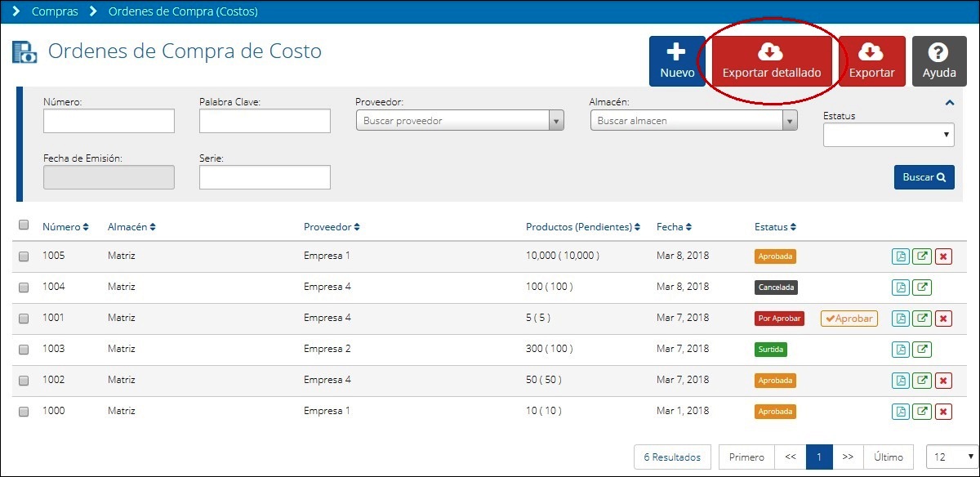Open order 1002 with the edit icon

922,381
